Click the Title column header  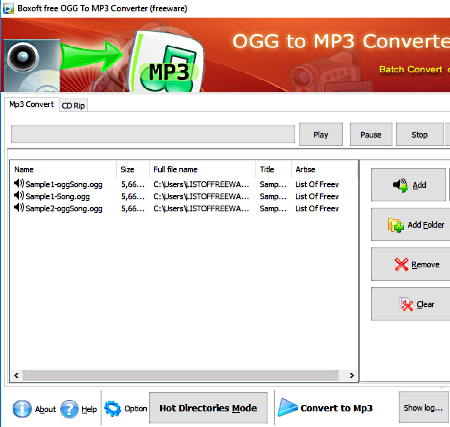click(x=274, y=169)
